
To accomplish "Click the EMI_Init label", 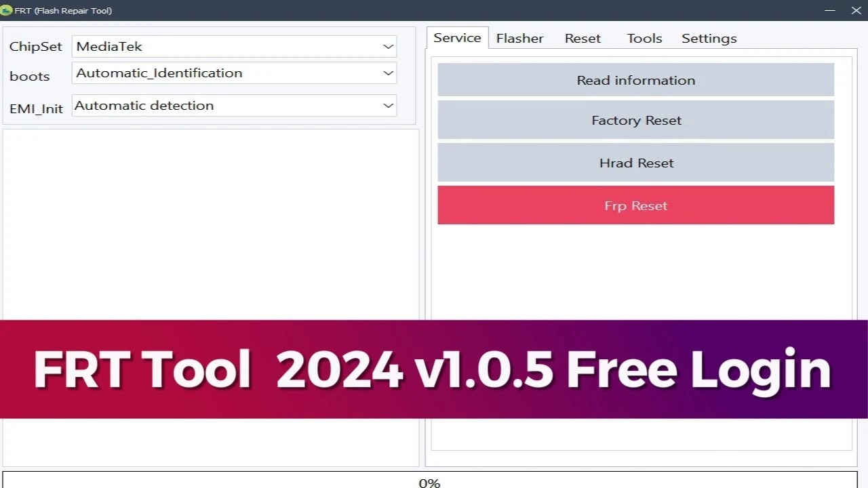I will [36, 108].
